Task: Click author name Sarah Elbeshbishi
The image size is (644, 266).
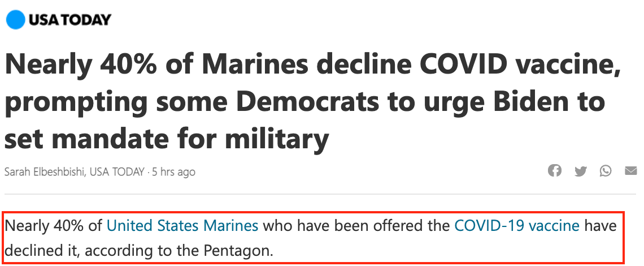Action: pyautogui.click(x=44, y=171)
